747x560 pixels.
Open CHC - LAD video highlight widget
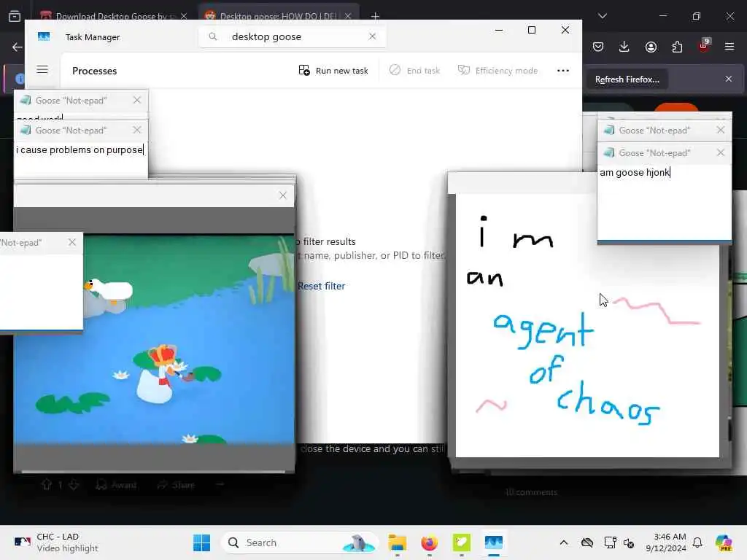(56, 542)
